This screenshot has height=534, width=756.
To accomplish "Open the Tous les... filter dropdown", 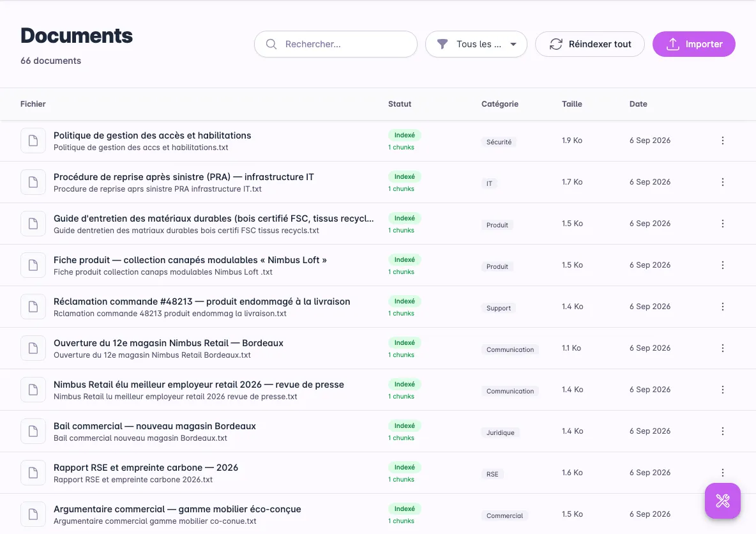I will pyautogui.click(x=476, y=44).
